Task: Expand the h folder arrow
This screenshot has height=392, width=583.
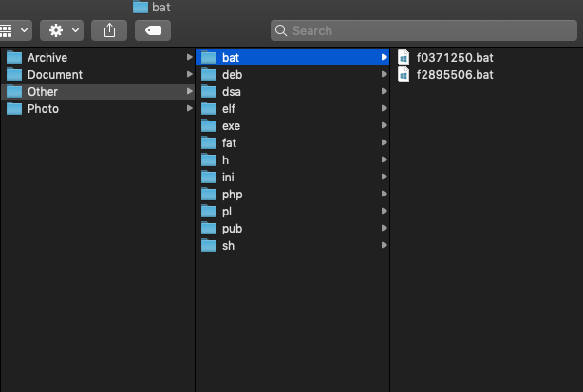Action: [x=385, y=159]
